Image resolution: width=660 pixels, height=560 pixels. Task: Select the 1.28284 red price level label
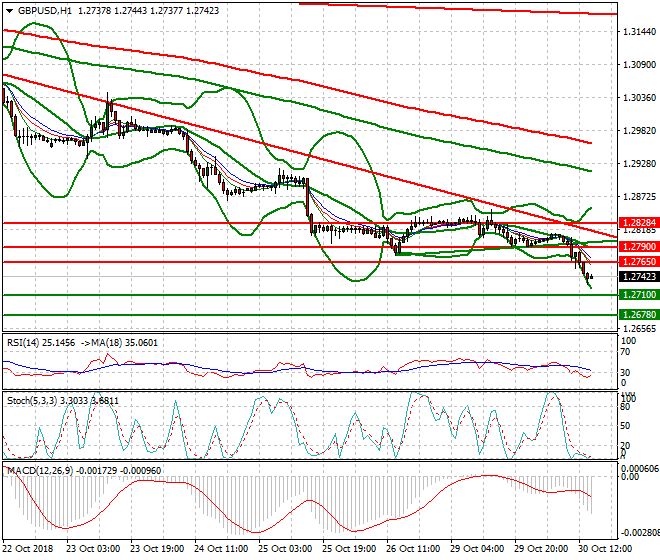click(639, 223)
